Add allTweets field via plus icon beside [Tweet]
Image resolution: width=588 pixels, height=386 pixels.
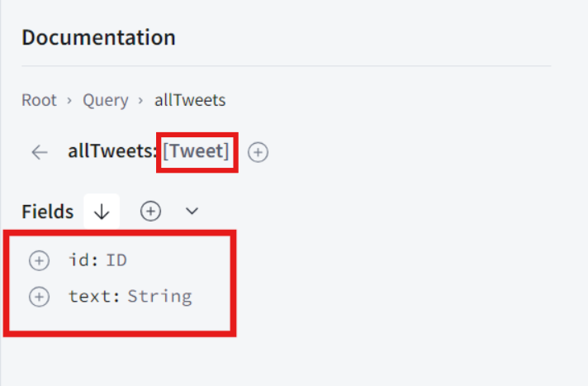point(258,152)
